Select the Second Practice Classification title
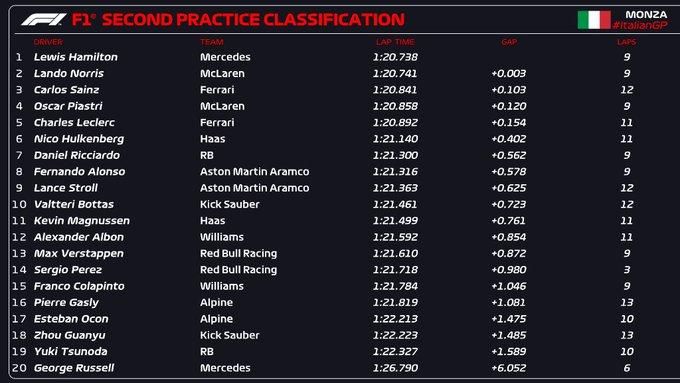This screenshot has width=680, height=383. (238, 20)
